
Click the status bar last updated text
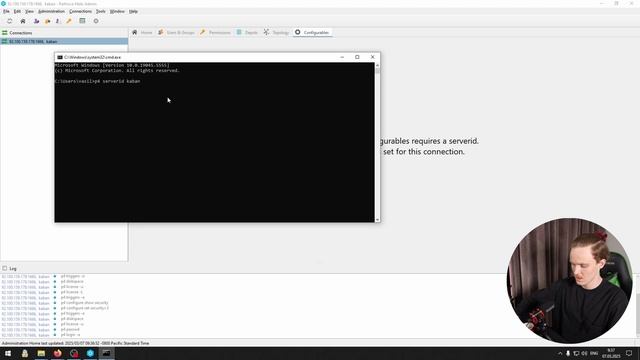coord(76,343)
